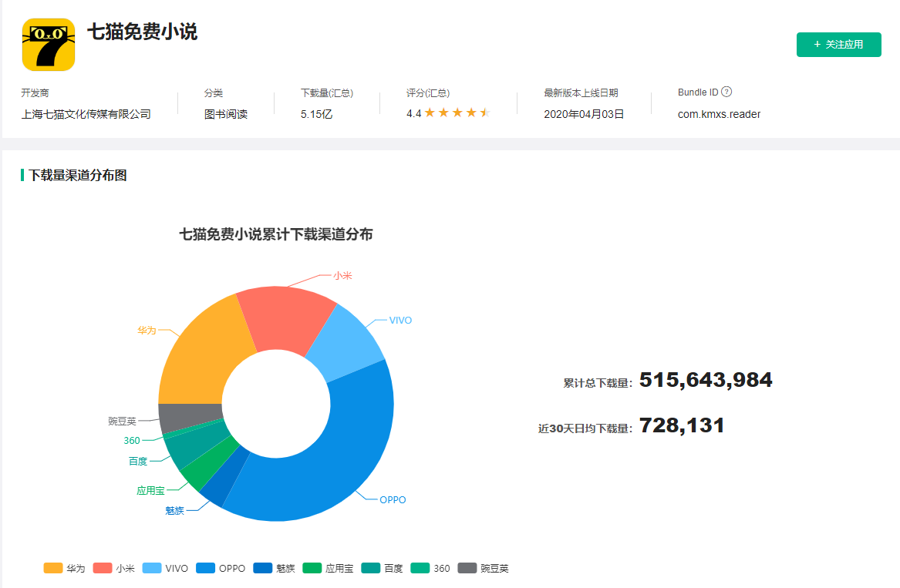
Task: Toggle 华为 legend swatch
Action: point(52,568)
